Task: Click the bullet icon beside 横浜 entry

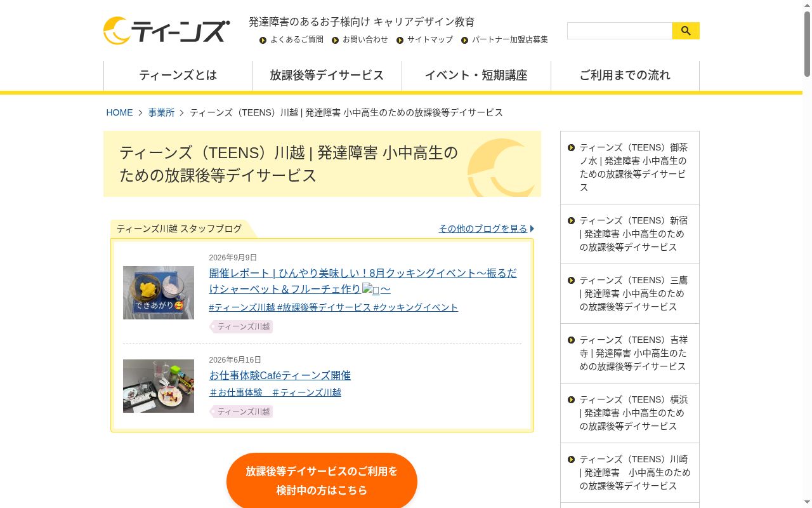Action: pyautogui.click(x=571, y=399)
